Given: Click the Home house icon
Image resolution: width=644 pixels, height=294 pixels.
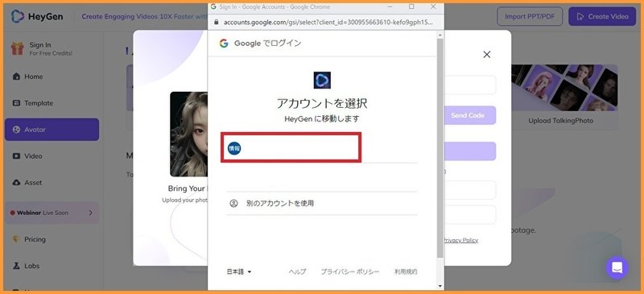Looking at the screenshot, I should click(16, 77).
